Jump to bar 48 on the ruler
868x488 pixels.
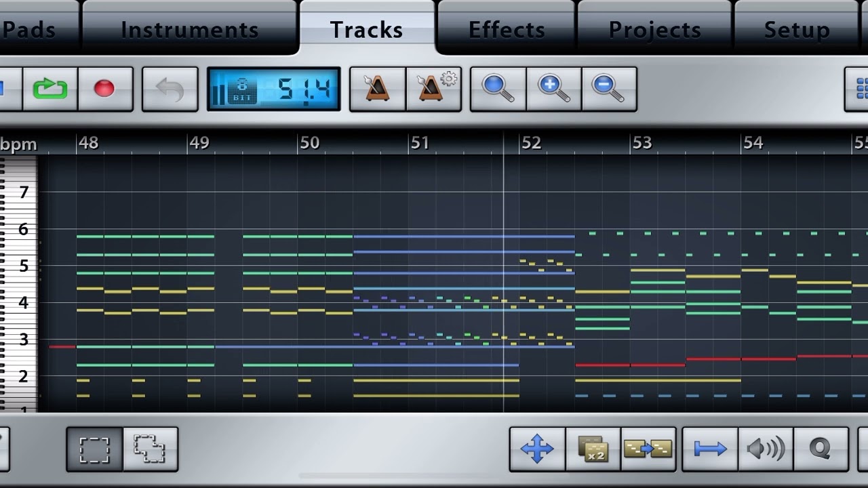pos(88,143)
